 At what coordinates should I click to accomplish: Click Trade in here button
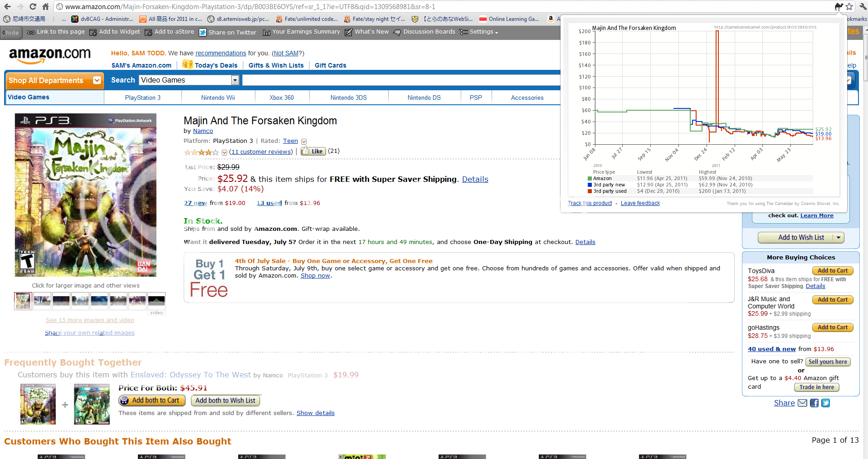coord(816,387)
